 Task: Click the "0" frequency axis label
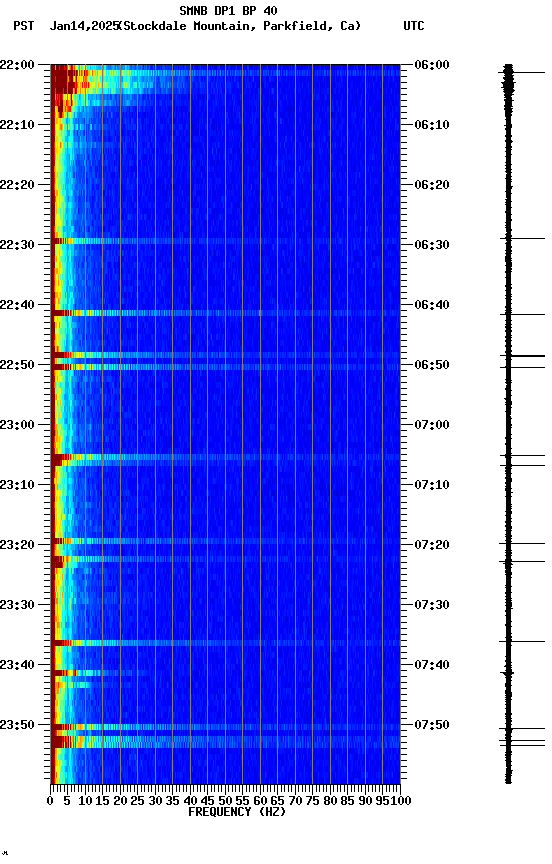[51, 802]
